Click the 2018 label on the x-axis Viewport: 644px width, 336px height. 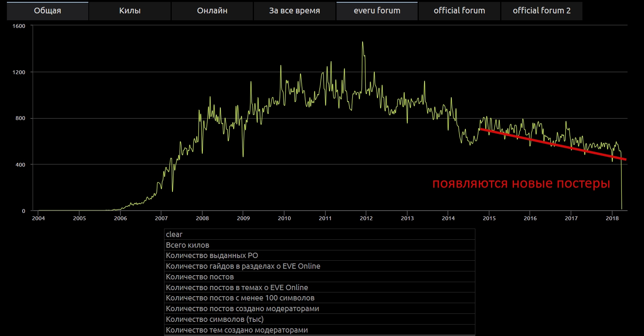point(612,218)
